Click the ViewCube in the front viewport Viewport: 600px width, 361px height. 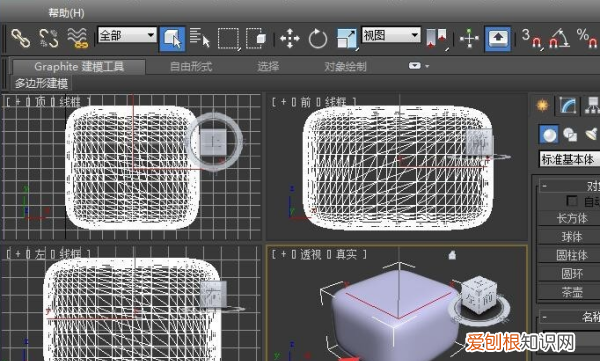click(480, 142)
